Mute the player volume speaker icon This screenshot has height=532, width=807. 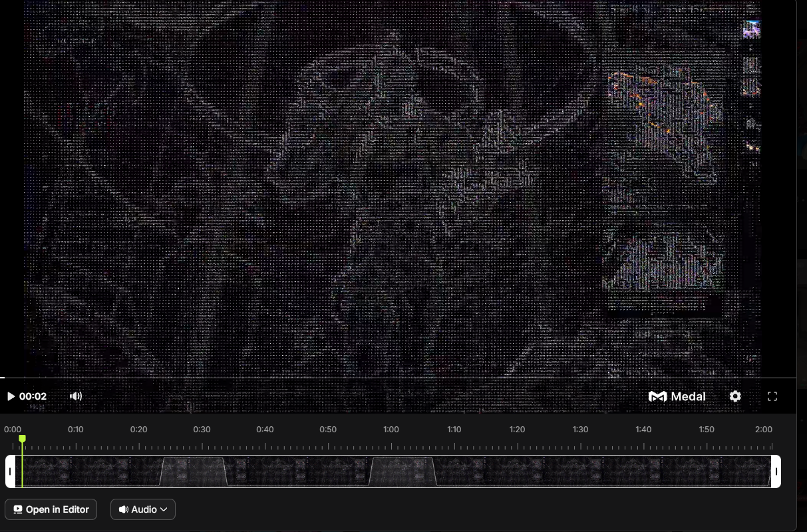coord(76,396)
